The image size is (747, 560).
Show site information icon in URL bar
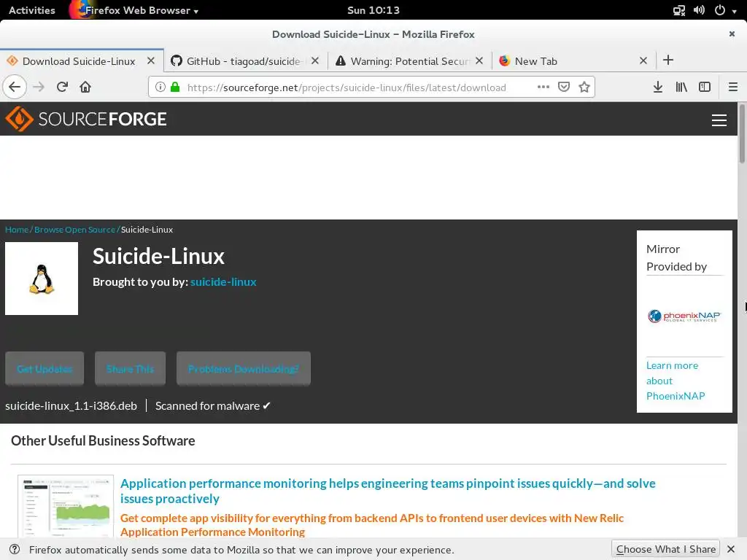coord(160,87)
